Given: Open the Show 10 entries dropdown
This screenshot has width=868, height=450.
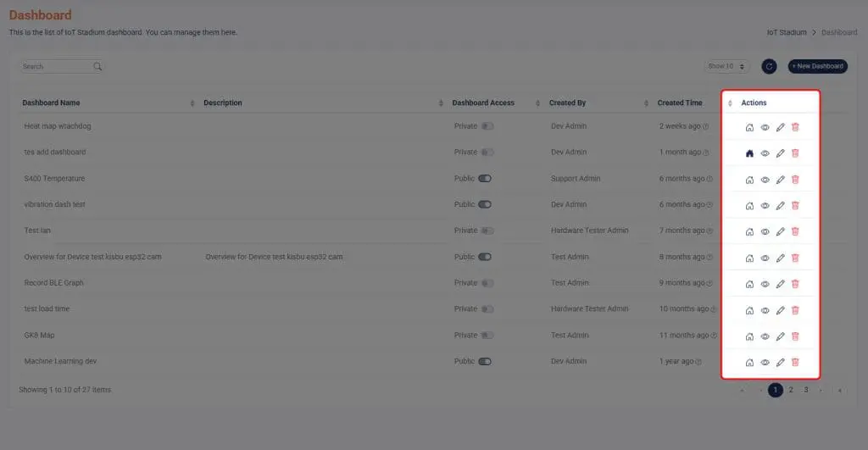Looking at the screenshot, I should (727, 66).
